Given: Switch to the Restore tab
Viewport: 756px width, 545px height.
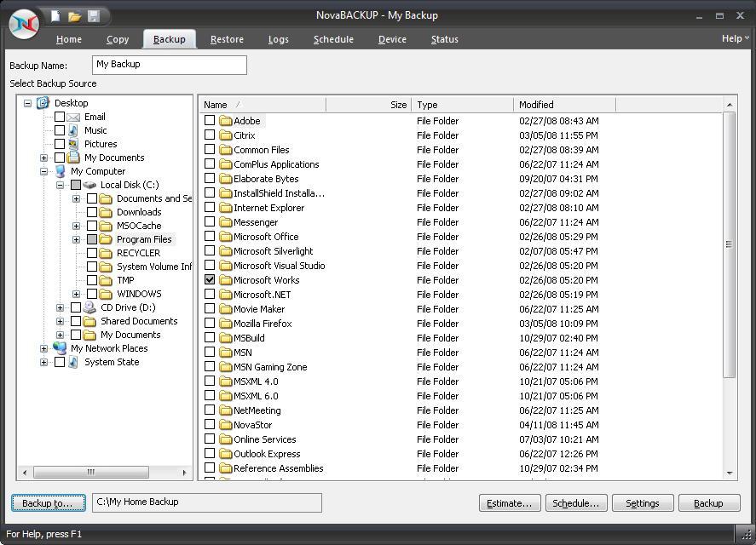Looking at the screenshot, I should click(227, 39).
